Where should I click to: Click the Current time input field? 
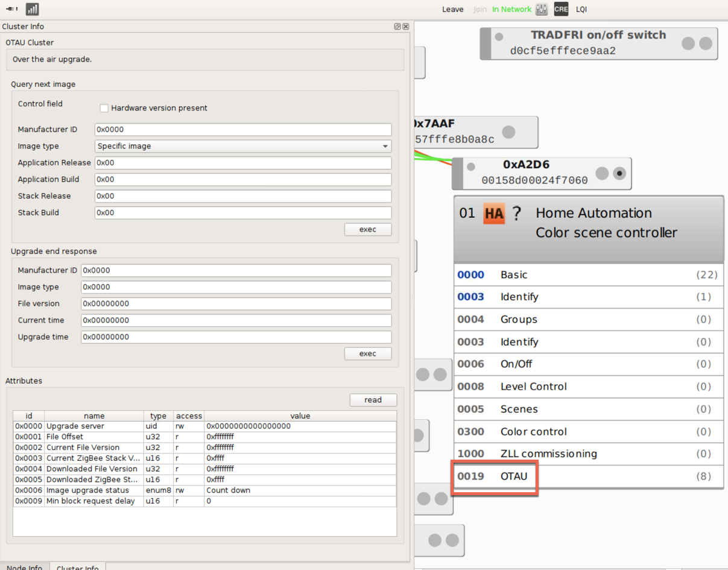[x=236, y=320]
